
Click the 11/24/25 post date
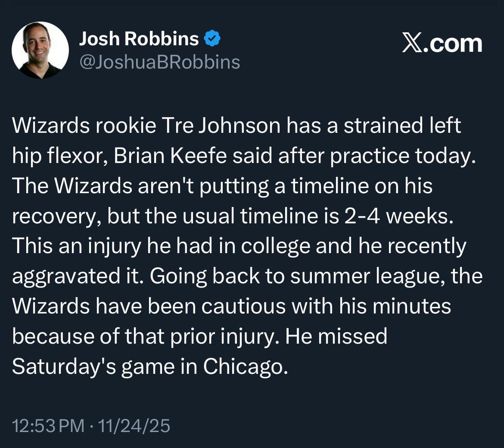[x=134, y=426]
